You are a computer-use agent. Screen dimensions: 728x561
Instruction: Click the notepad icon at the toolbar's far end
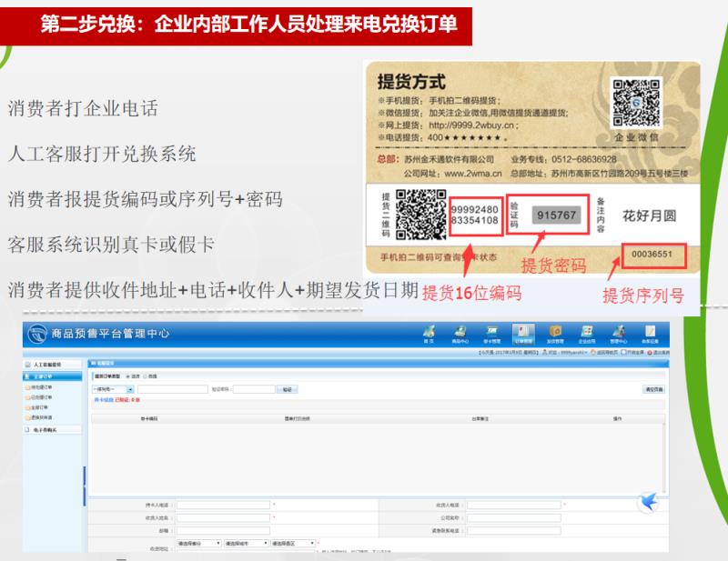click(x=650, y=333)
